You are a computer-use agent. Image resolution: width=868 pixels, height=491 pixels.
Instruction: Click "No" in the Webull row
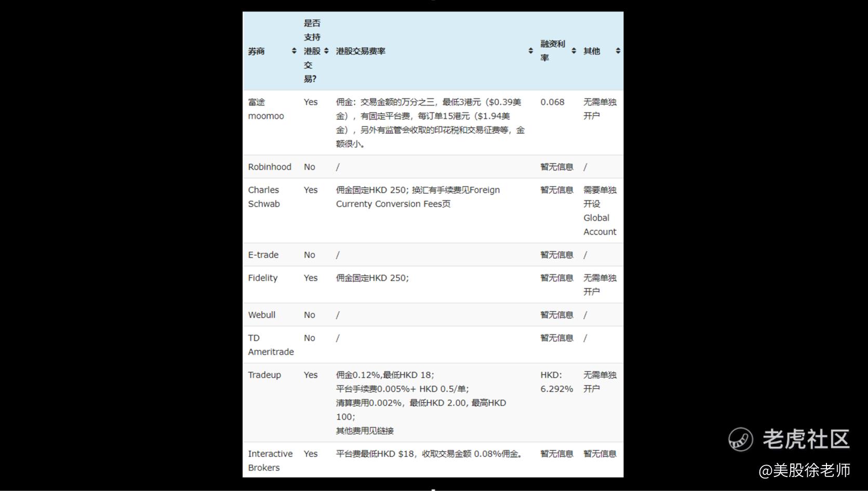coord(310,315)
